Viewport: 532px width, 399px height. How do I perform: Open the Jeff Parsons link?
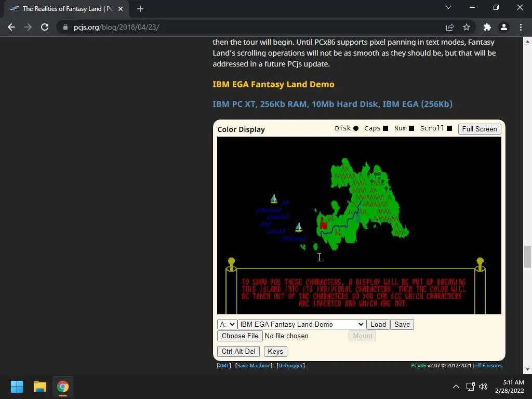(487, 365)
